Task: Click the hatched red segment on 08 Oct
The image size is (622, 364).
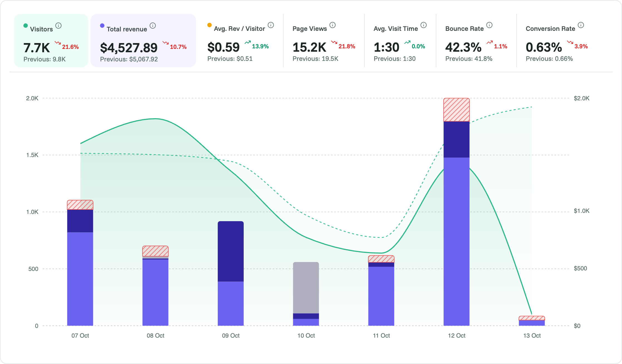Action: coord(155,251)
